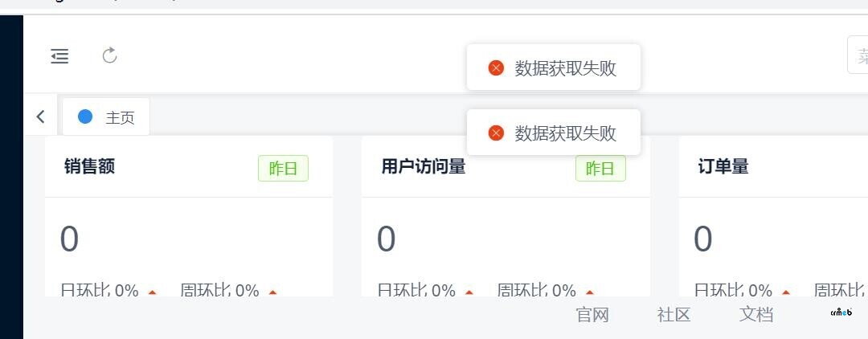Click the 订单量 card title
This screenshot has height=339, width=868.
pos(723,166)
